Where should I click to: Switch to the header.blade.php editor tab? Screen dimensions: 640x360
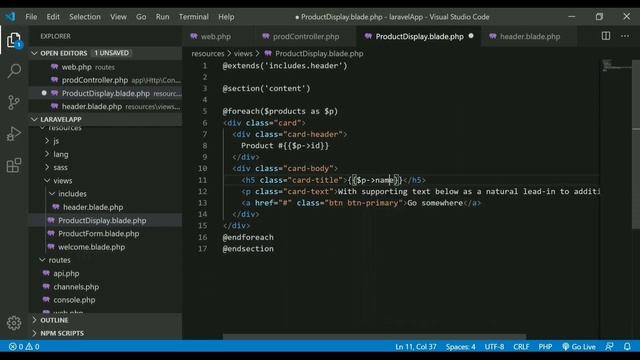(529, 36)
